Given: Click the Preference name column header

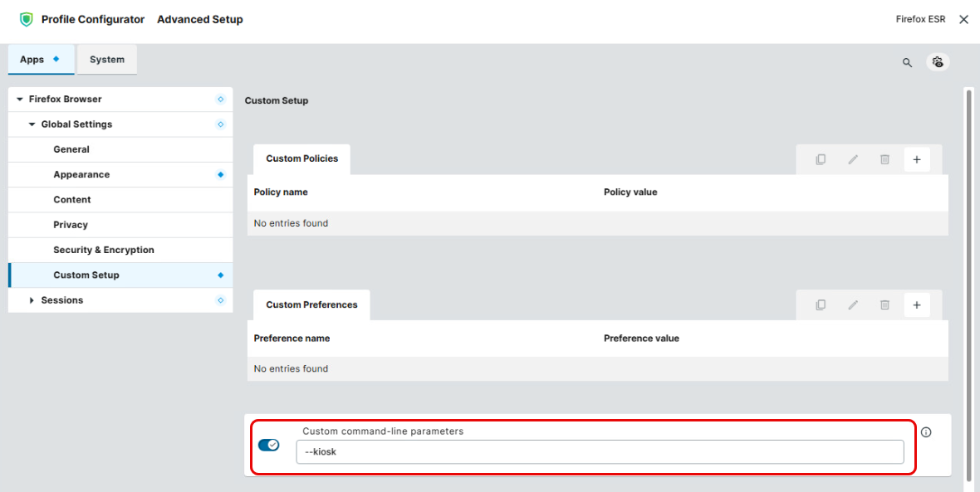Looking at the screenshot, I should click(292, 339).
